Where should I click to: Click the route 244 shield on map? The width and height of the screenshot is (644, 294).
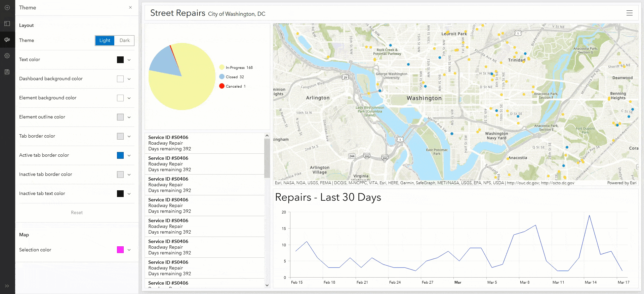[352, 156]
